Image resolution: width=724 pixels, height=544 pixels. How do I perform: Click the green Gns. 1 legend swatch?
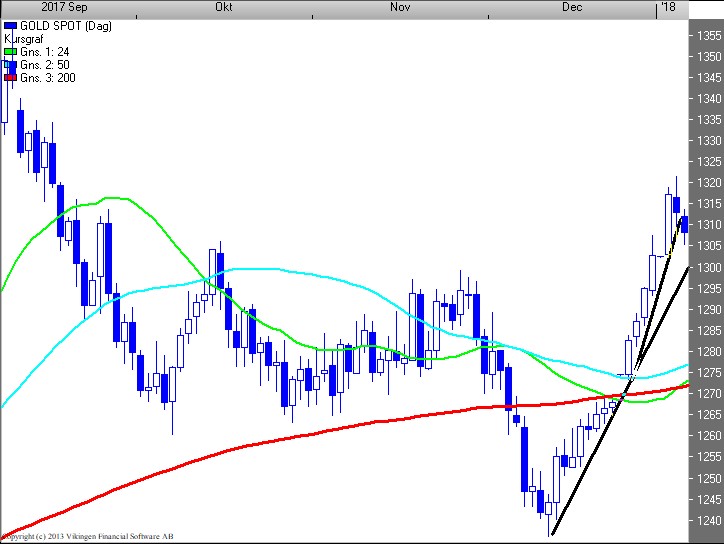tap(10, 50)
